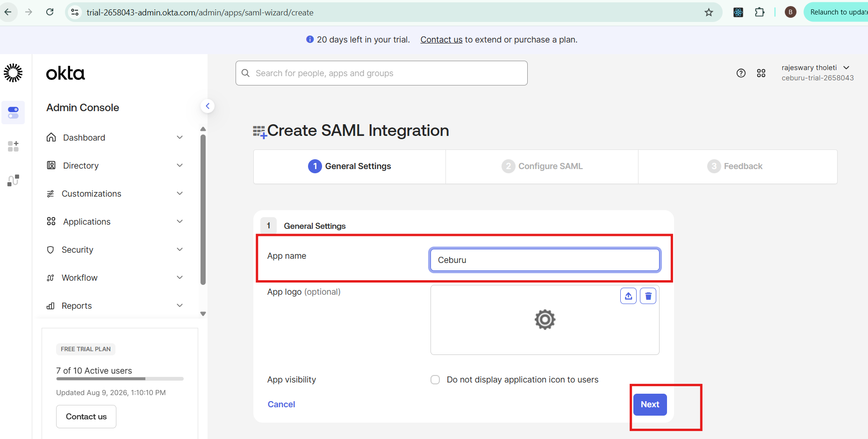The height and width of the screenshot is (439, 868).
Task: Open the add-apps grid plus icon in rail
Action: coord(13,146)
